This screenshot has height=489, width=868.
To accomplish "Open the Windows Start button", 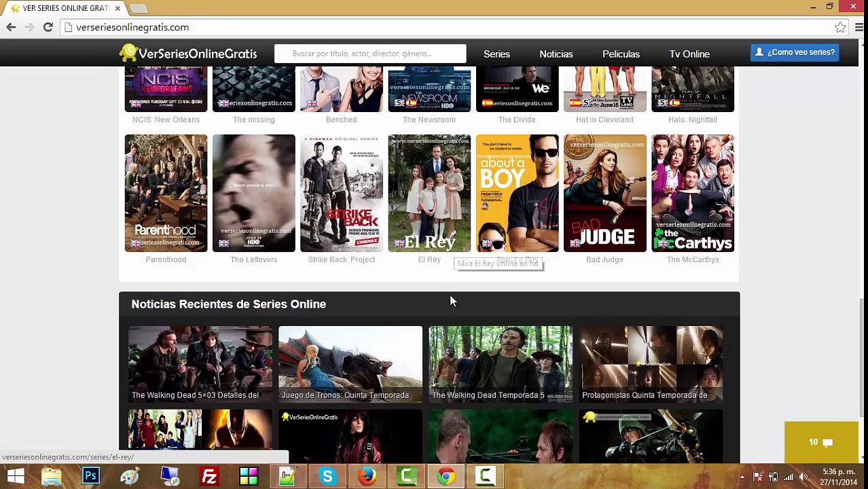I will coord(15,477).
